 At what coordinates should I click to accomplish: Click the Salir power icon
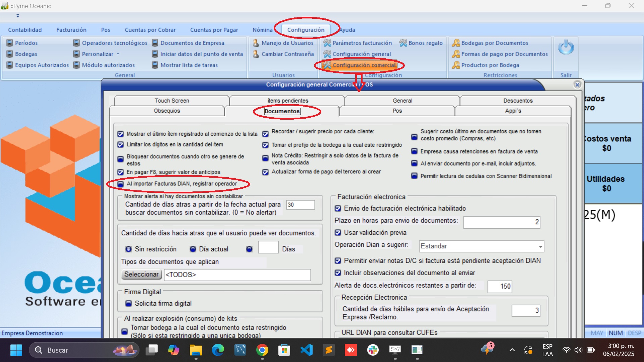(x=566, y=48)
